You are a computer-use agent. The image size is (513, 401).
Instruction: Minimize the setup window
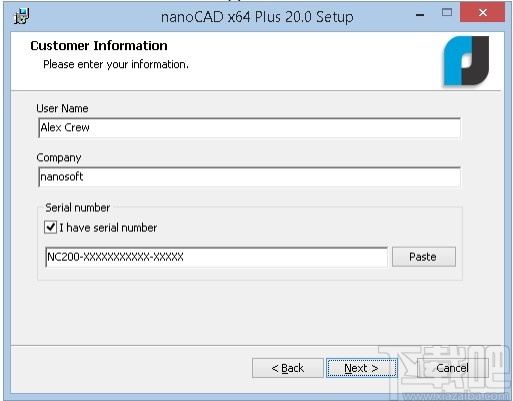pyautogui.click(x=420, y=14)
